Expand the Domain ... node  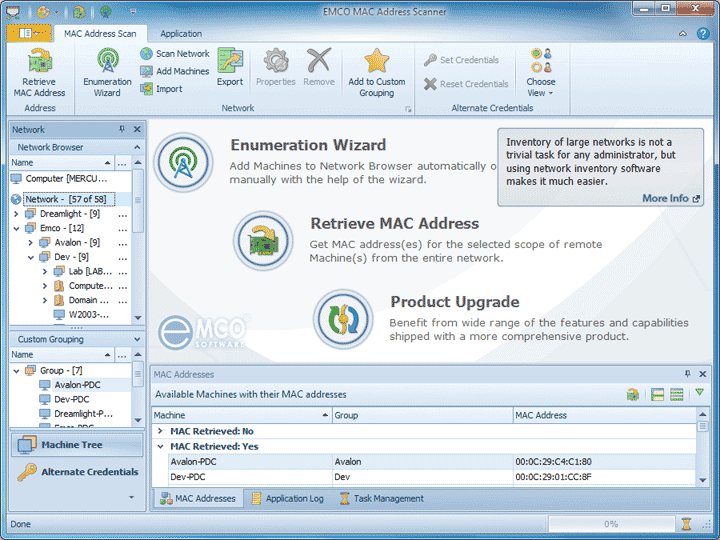[x=45, y=300]
